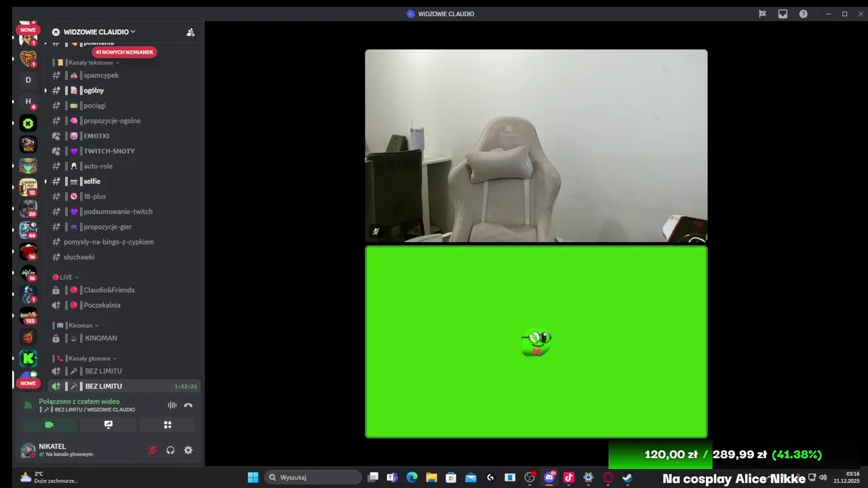
Task: Open the server labeled D in sidebar
Action: 28,80
